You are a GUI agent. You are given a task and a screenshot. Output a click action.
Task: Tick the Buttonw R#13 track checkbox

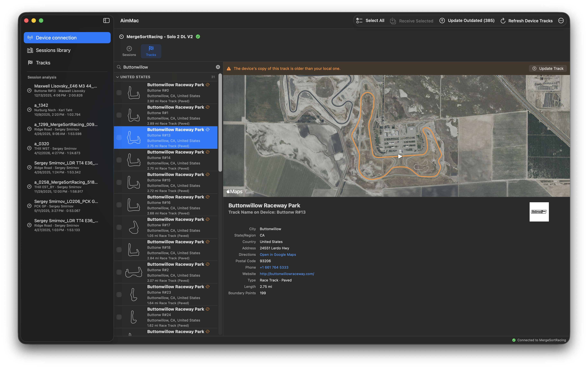(x=119, y=138)
